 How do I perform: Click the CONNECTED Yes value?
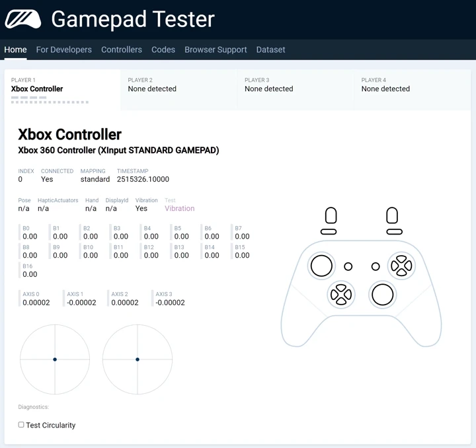tap(47, 179)
